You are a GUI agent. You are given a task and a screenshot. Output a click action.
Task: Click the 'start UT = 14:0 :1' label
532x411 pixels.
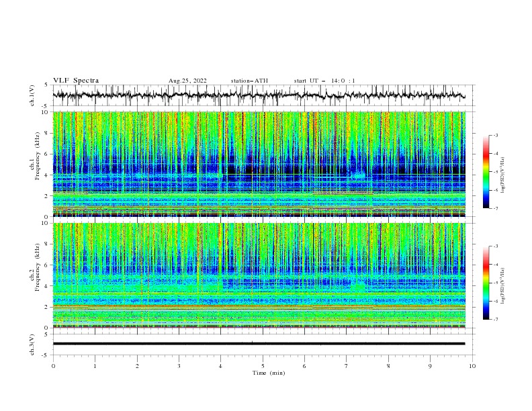324,81
